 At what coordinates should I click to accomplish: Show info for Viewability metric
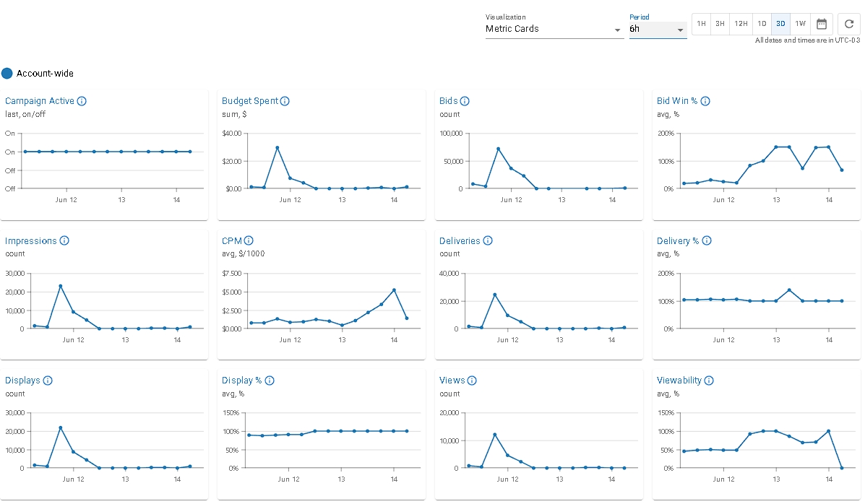[709, 381]
